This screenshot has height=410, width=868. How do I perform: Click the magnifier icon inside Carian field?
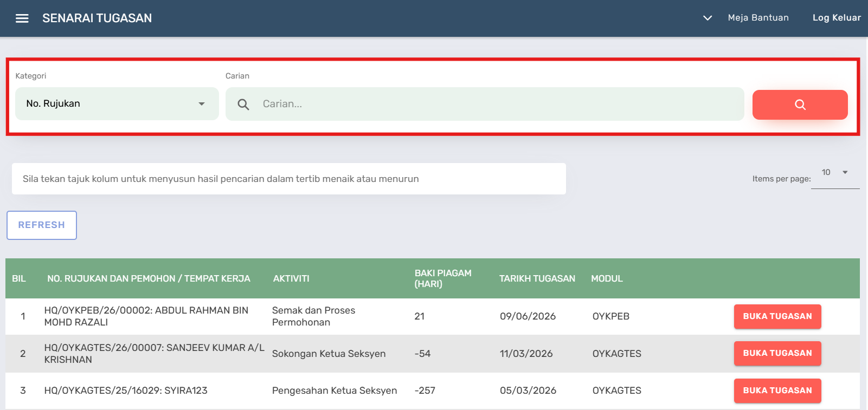(243, 105)
